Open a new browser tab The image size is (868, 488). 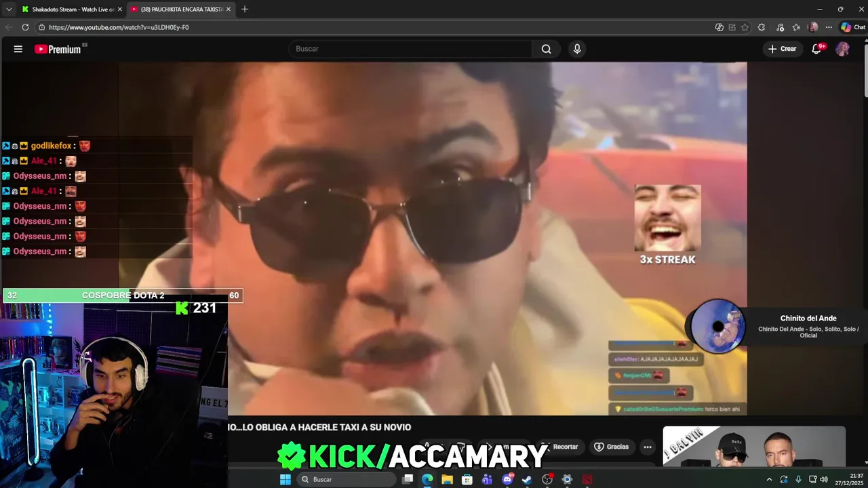click(245, 9)
